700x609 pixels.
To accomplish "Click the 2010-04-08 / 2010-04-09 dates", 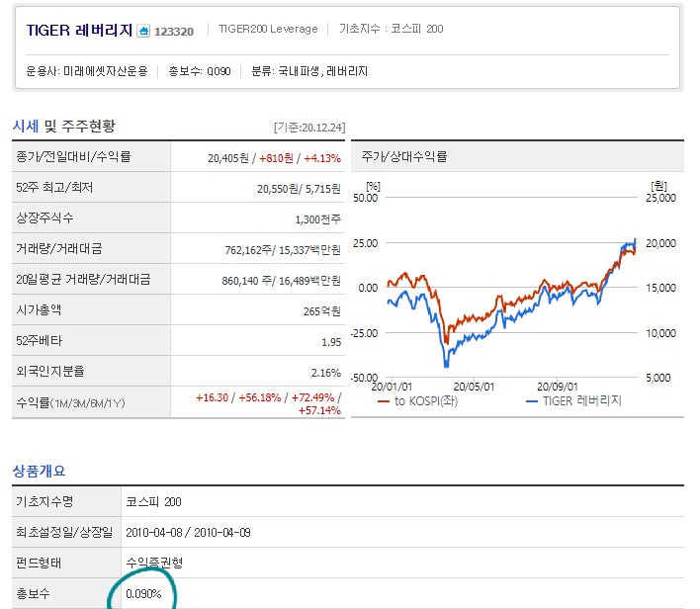I will pos(188,533).
